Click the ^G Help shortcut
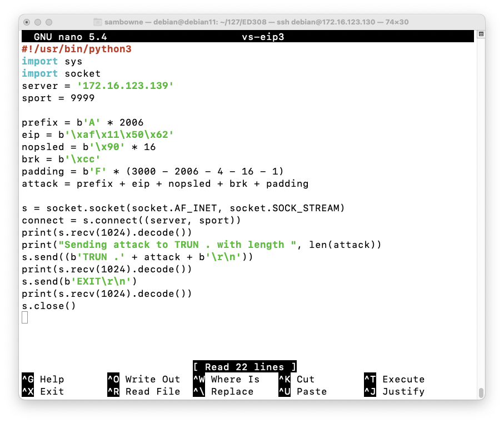The width and height of the screenshot is (504, 423). tap(43, 379)
